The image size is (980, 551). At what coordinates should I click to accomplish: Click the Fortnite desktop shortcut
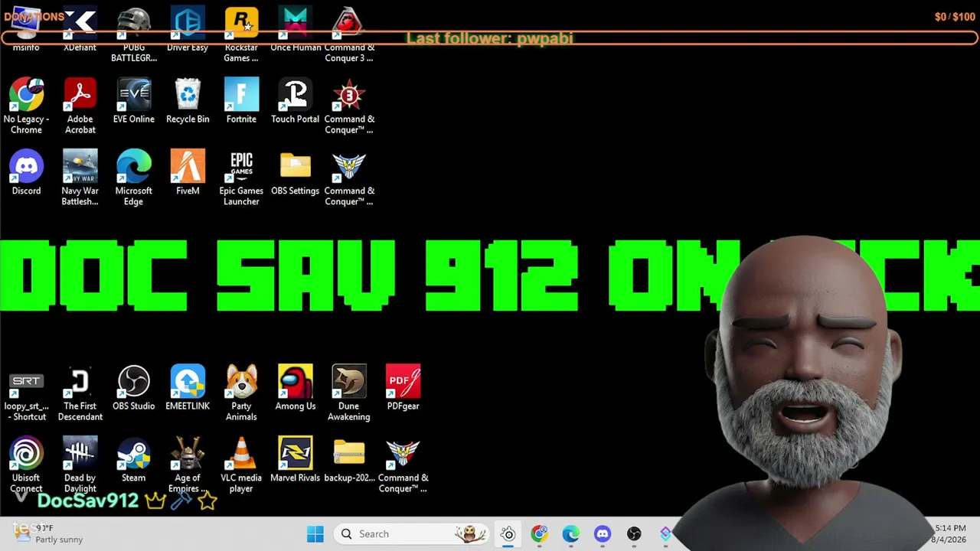(241, 100)
